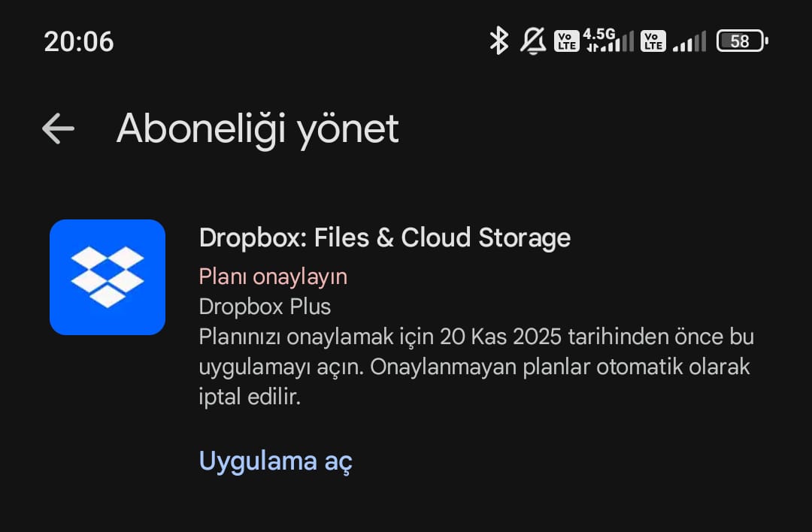This screenshot has height=532, width=812.
Task: Tap the back arrow icon
Action: coord(58,128)
